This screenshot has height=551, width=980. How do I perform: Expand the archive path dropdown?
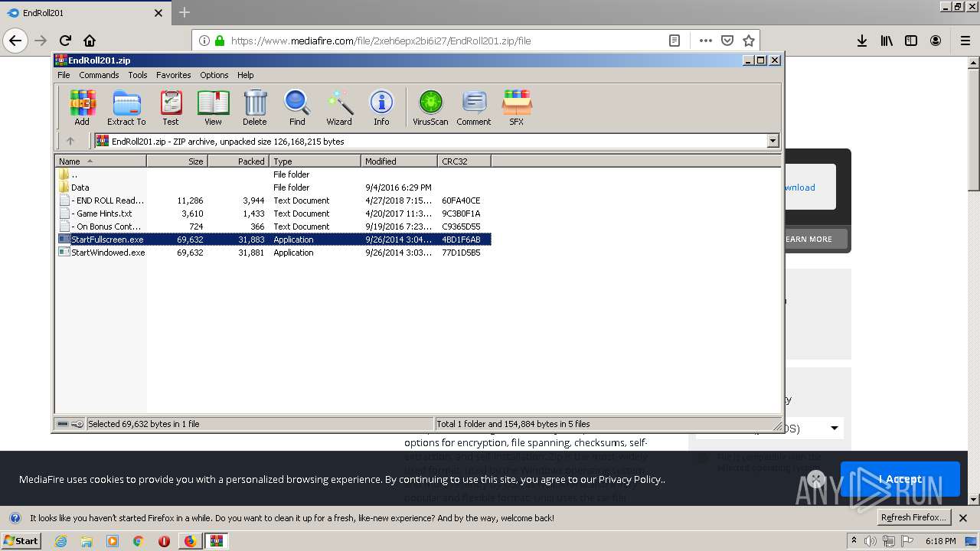tap(773, 141)
